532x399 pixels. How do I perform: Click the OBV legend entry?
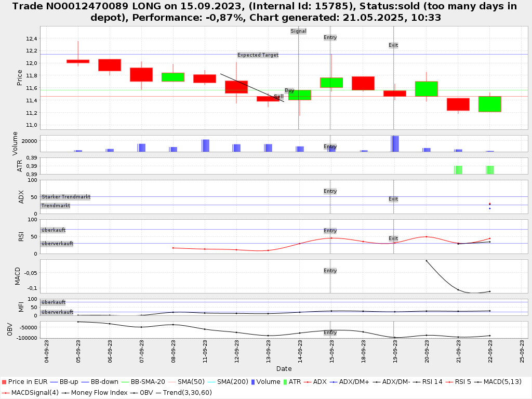pos(147,392)
